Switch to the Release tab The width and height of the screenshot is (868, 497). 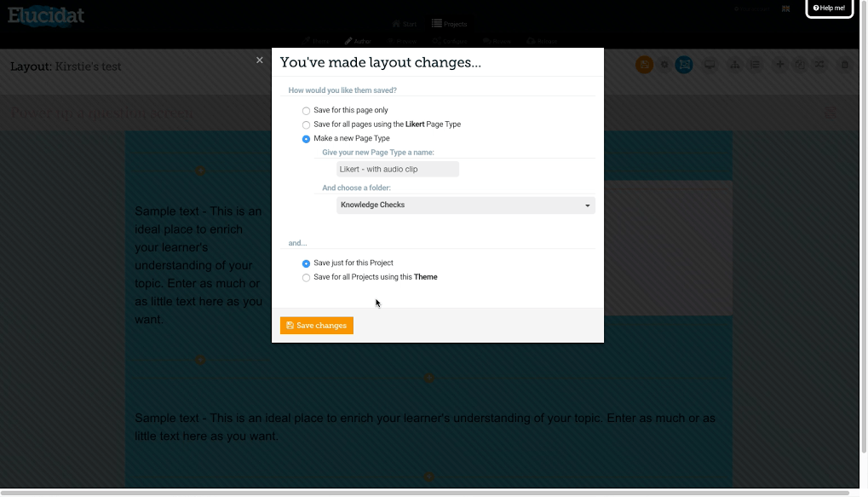pyautogui.click(x=542, y=41)
